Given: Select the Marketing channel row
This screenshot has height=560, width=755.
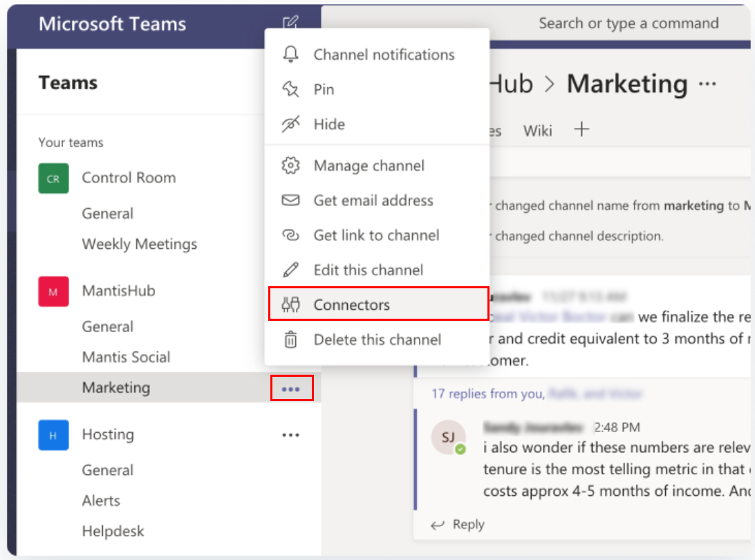Looking at the screenshot, I should click(x=169, y=388).
